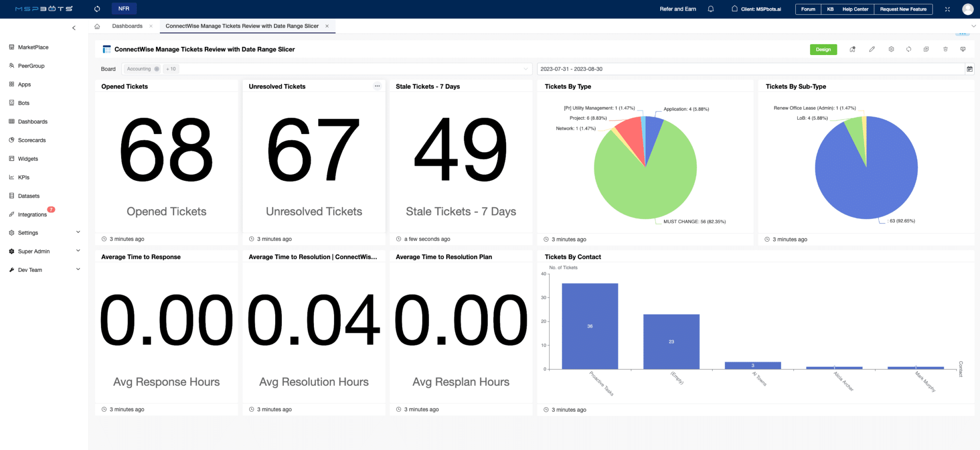Open notifications bell icon
Screen dimensions: 980x450
coord(711,9)
